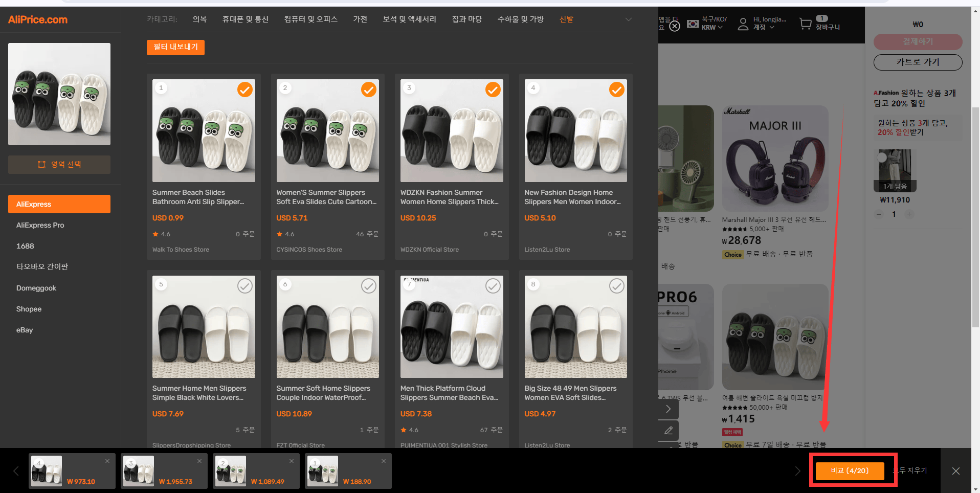
Task: Expand the category list chevron
Action: pyautogui.click(x=629, y=19)
